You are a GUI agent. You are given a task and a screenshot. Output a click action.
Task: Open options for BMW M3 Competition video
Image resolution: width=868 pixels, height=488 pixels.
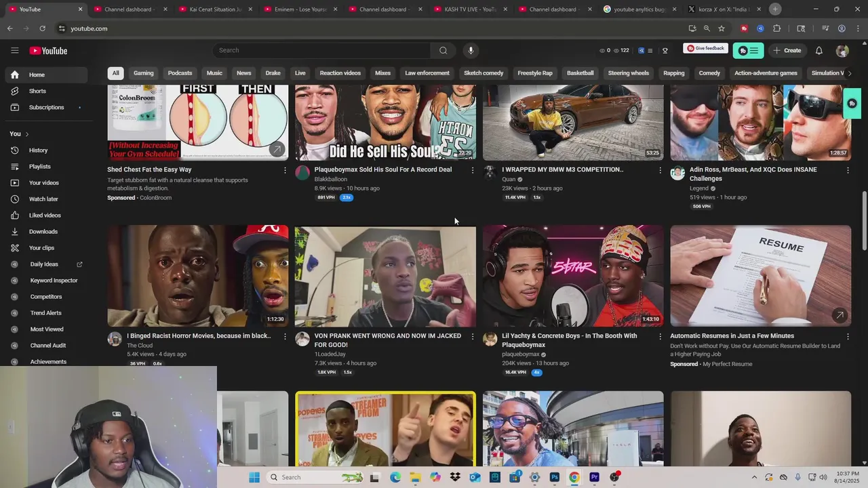660,170
